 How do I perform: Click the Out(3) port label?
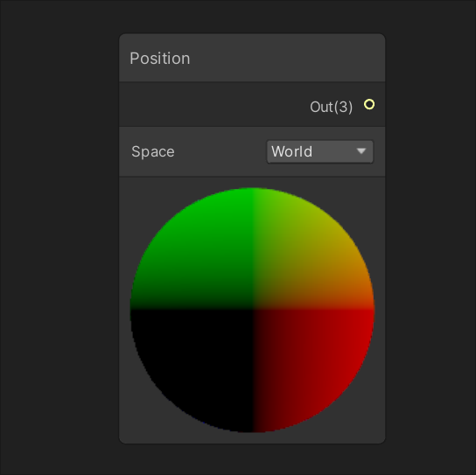pos(332,107)
